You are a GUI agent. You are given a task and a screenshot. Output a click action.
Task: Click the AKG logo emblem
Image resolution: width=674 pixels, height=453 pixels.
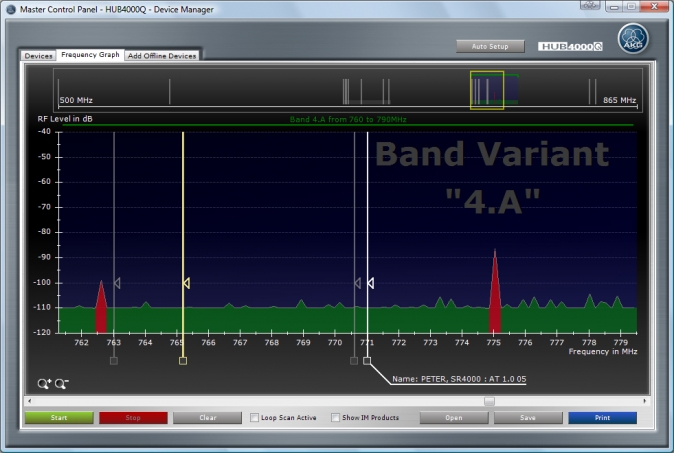(x=633, y=39)
